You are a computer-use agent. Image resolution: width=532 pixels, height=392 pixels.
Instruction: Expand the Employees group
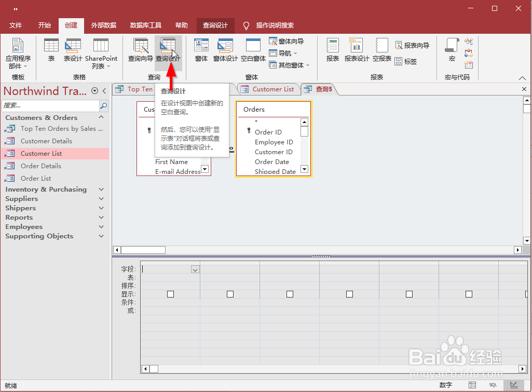(101, 227)
